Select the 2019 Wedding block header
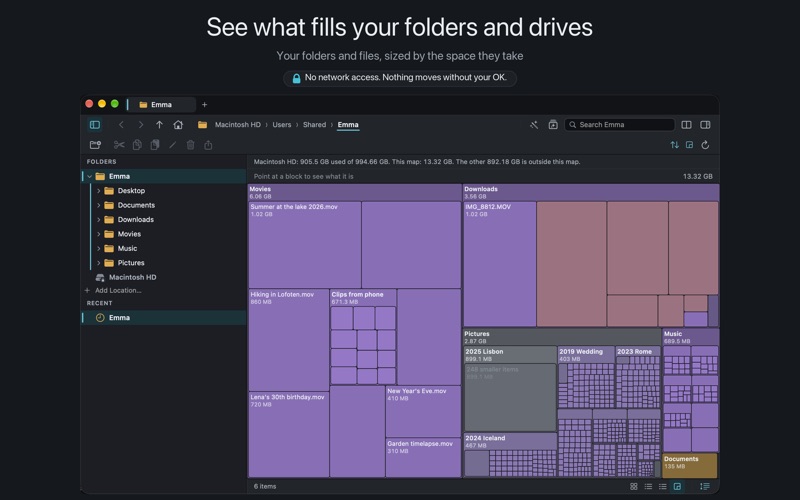Viewport: 800px width, 500px height. 586,355
